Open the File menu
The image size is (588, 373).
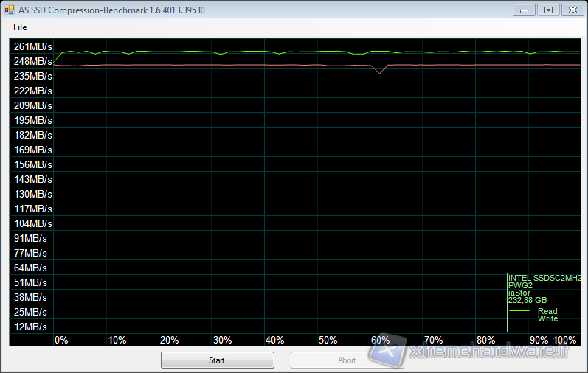[20, 27]
